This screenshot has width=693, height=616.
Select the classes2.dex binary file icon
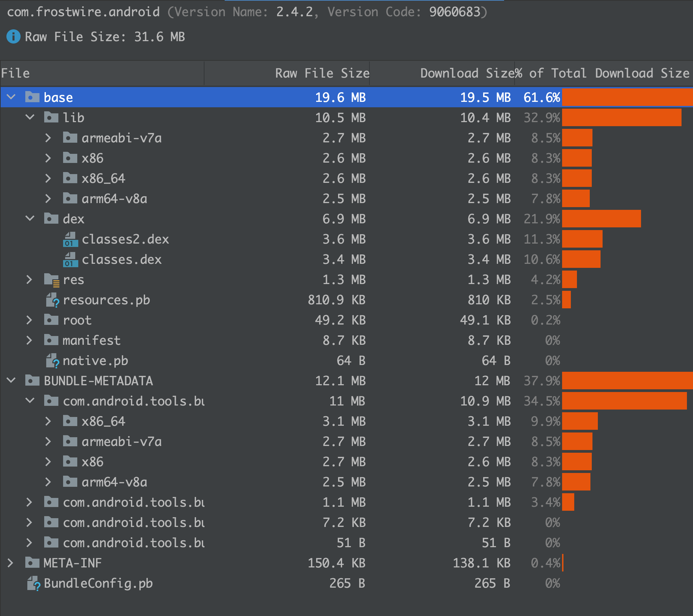[x=71, y=239]
